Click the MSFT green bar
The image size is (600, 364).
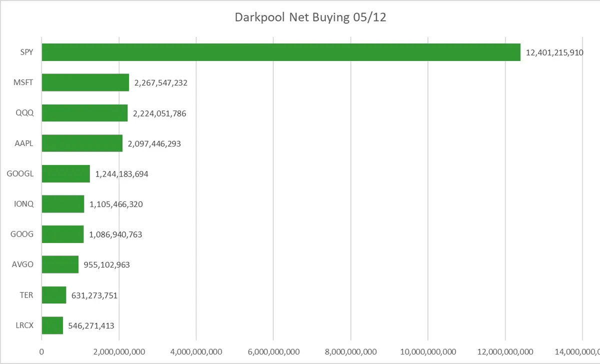click(x=85, y=82)
